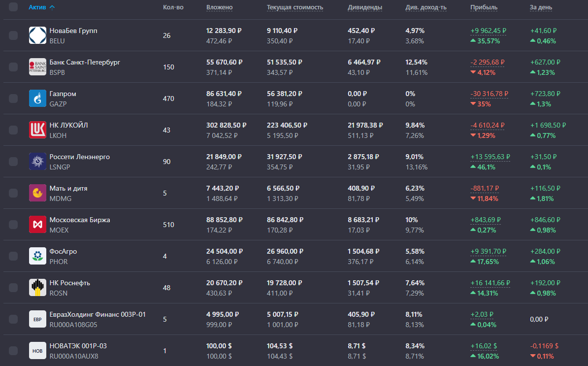The width and height of the screenshot is (588, 366).
Task: Click the ФосАгро logo icon
Action: [x=37, y=256]
